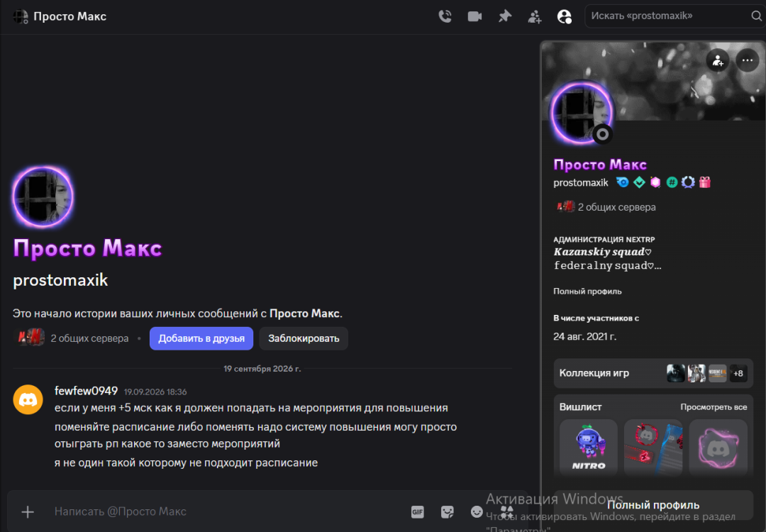
Task: Click the search magnifier icon
Action: (x=756, y=16)
